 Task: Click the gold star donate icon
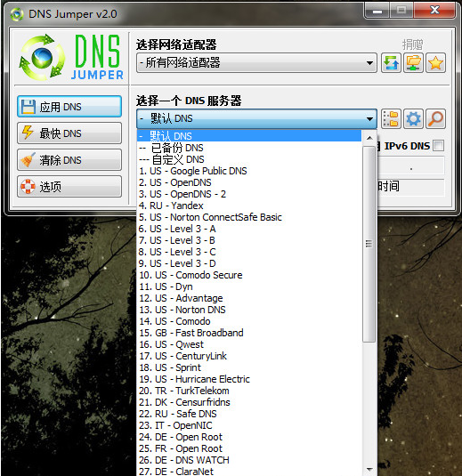435,63
